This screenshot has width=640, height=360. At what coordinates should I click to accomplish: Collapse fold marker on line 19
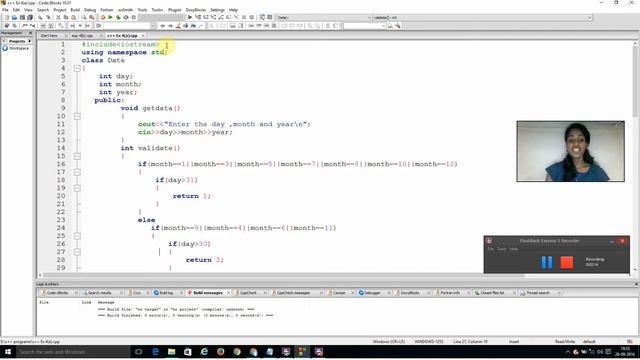point(77,188)
